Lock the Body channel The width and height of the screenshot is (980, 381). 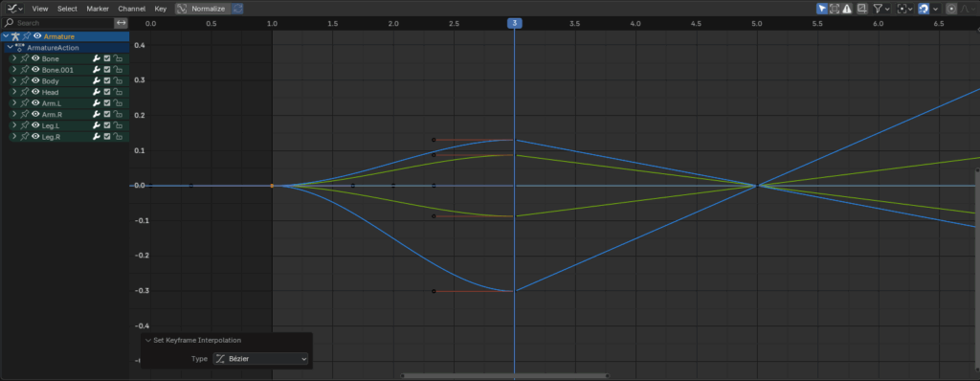[x=118, y=81]
